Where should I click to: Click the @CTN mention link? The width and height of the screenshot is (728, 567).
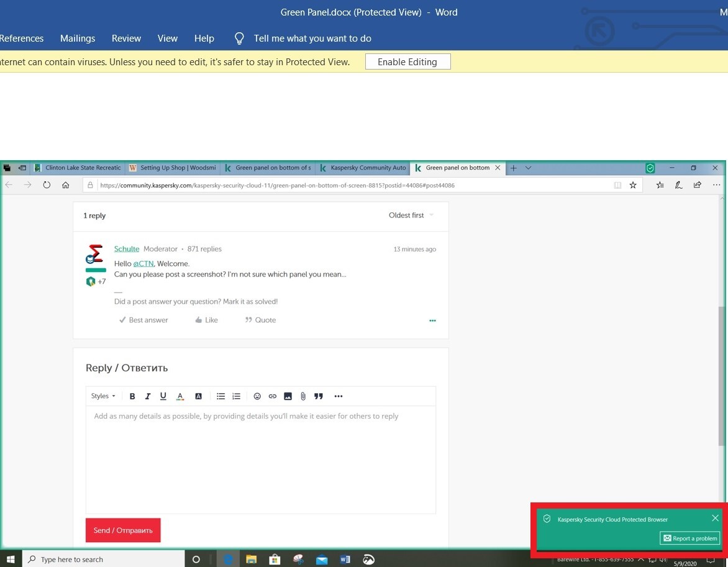click(143, 264)
